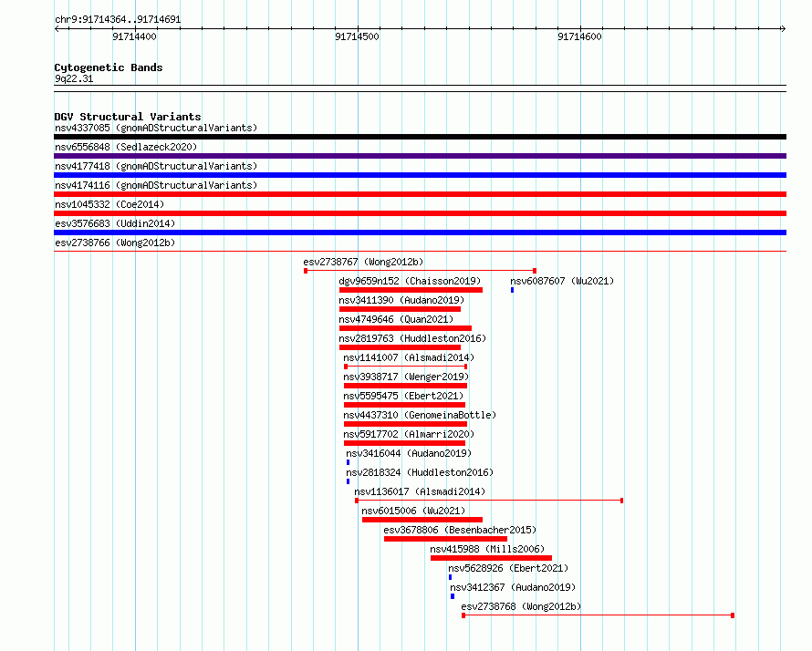
Task: Click the nsv3416044 (Audano2019) label
Action: pyautogui.click(x=409, y=453)
